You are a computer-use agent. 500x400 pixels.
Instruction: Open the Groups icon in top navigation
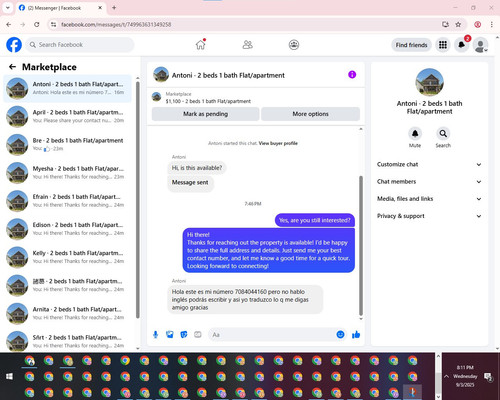294,45
